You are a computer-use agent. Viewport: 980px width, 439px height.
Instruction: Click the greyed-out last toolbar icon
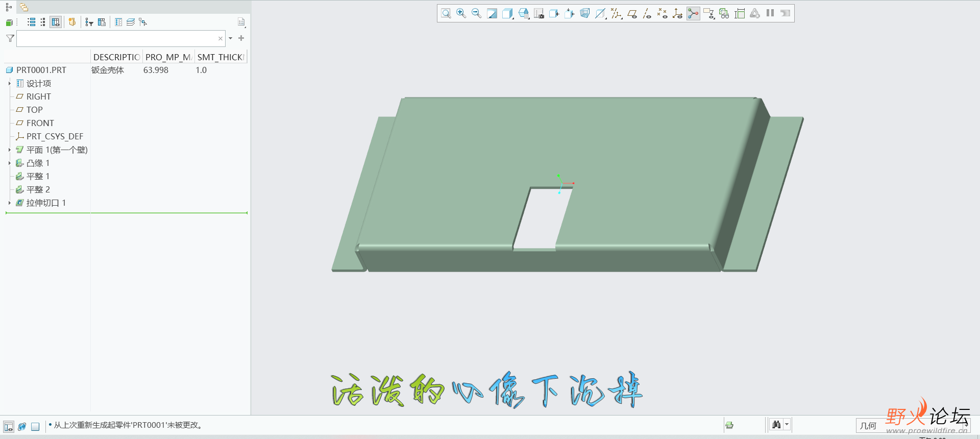786,13
